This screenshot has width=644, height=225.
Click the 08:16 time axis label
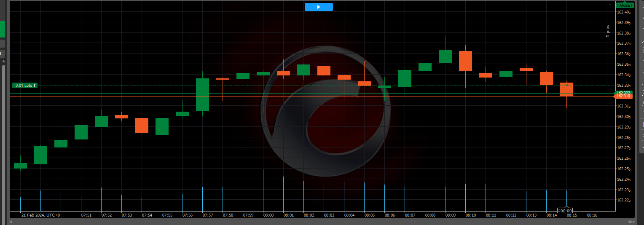pyautogui.click(x=592, y=215)
